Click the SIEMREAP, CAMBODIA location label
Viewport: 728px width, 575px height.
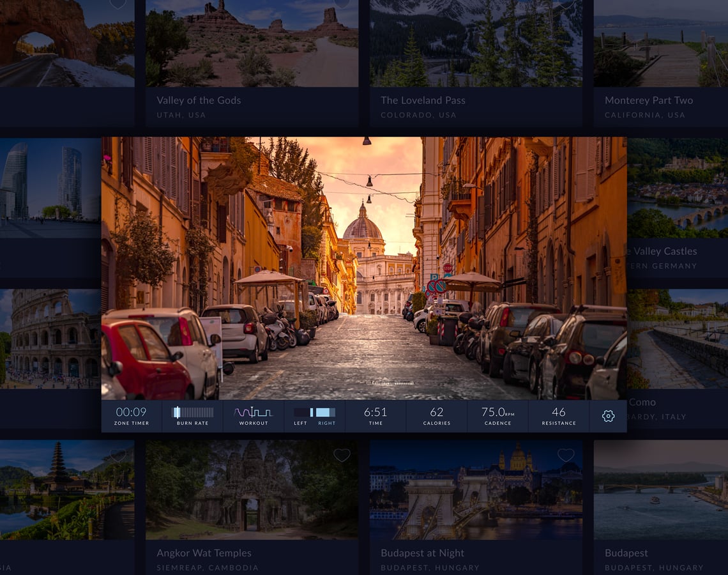pos(208,567)
